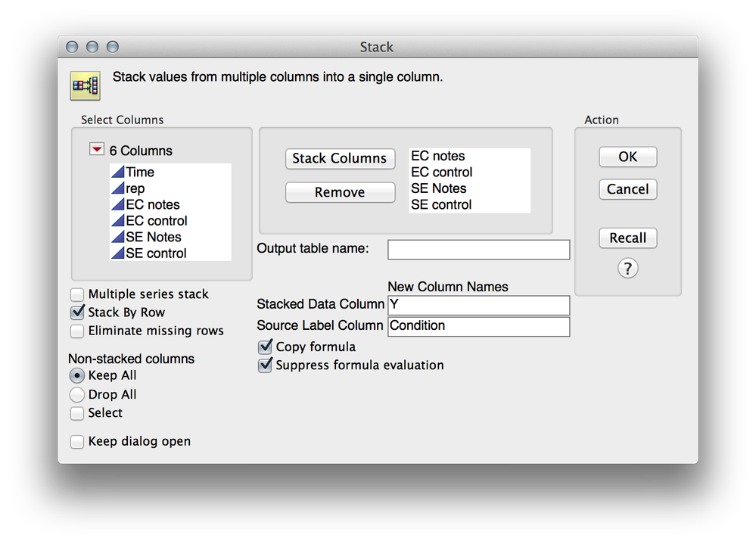The height and width of the screenshot is (544, 756).
Task: Choose Drop All for non-stacked columns
Action: [x=77, y=395]
